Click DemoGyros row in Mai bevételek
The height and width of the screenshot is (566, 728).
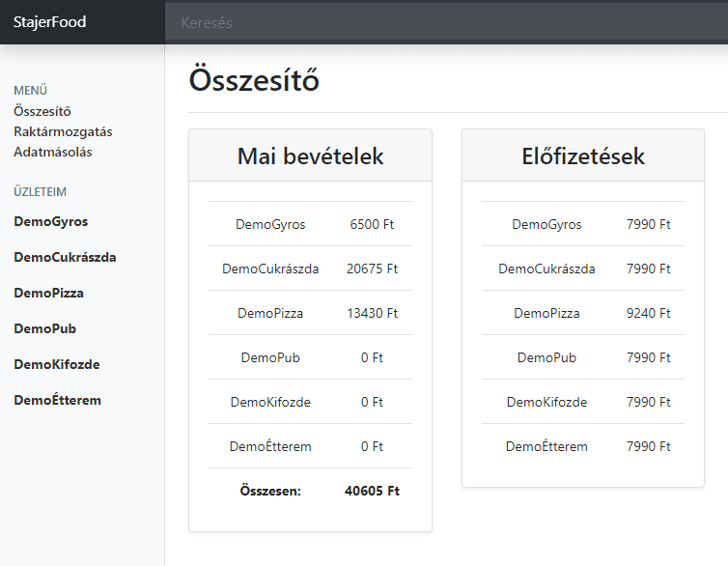(x=310, y=224)
